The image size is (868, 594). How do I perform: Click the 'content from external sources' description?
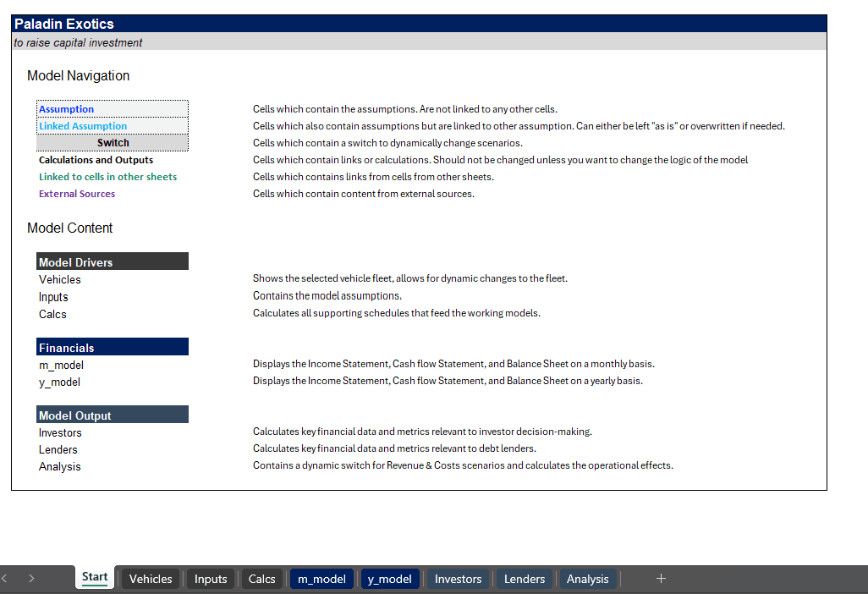pos(364,194)
